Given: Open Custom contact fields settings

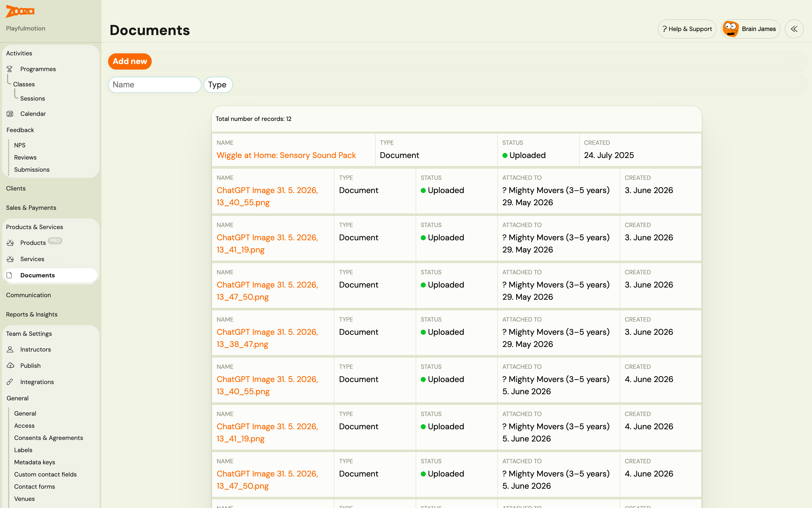Looking at the screenshot, I should coord(45,474).
